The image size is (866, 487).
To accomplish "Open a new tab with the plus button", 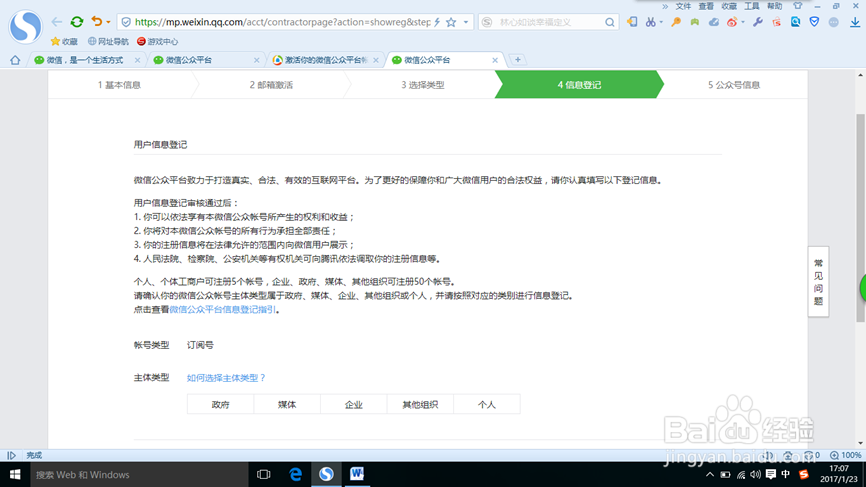I will tap(518, 60).
